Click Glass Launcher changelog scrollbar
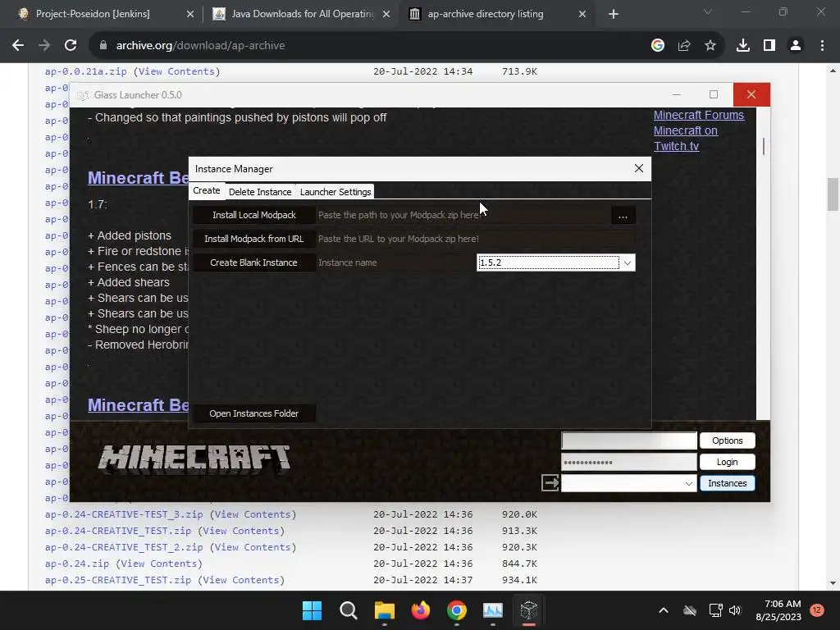The image size is (840, 630). [x=764, y=146]
